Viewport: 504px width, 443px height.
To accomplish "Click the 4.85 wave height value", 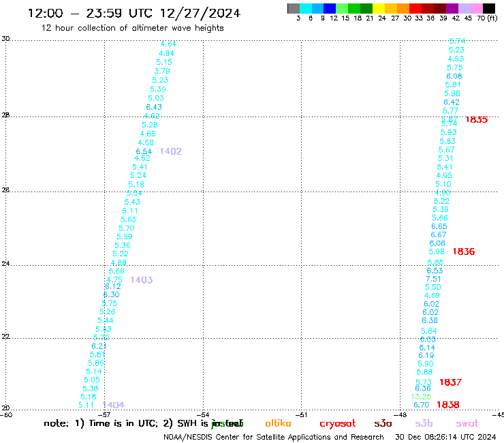I will 148,134.
